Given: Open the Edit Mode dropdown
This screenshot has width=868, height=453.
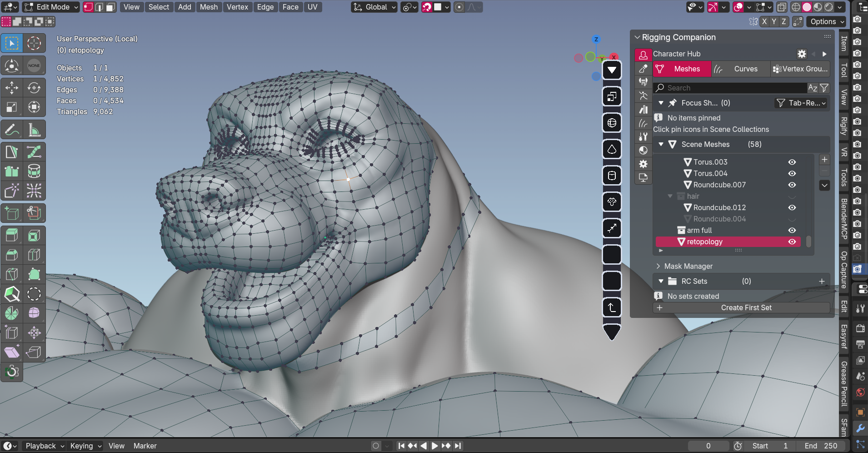Looking at the screenshot, I should (x=51, y=7).
